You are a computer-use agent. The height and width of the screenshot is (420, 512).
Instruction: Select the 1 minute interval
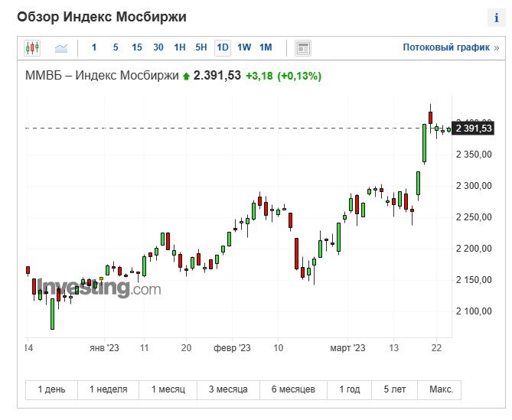point(94,47)
